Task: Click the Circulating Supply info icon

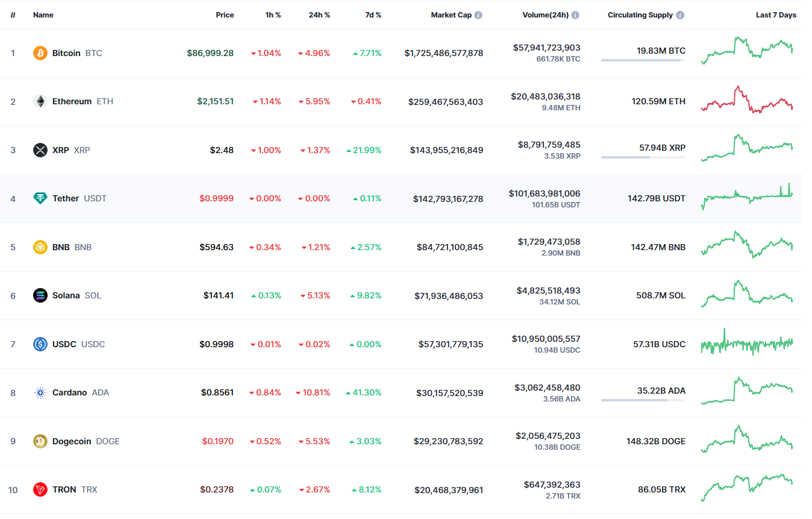Action: coord(680,15)
